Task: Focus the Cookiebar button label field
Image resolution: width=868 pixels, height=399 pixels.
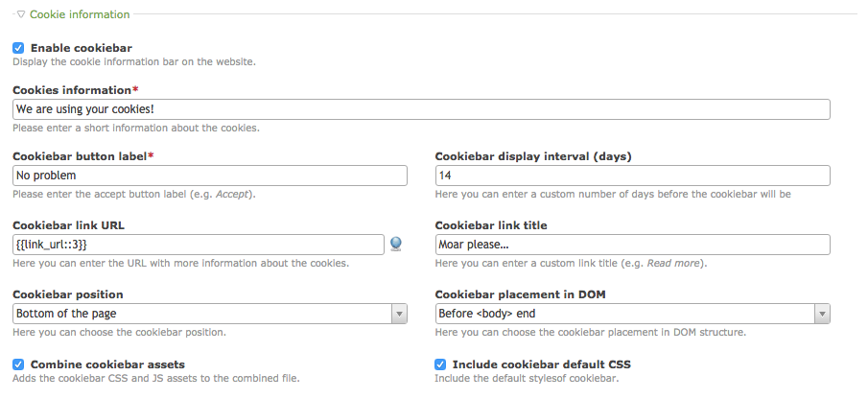Action: click(x=210, y=176)
